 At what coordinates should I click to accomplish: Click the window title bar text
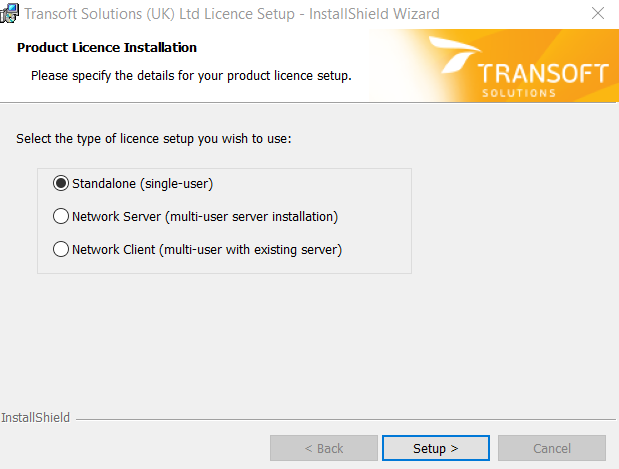[x=232, y=14]
